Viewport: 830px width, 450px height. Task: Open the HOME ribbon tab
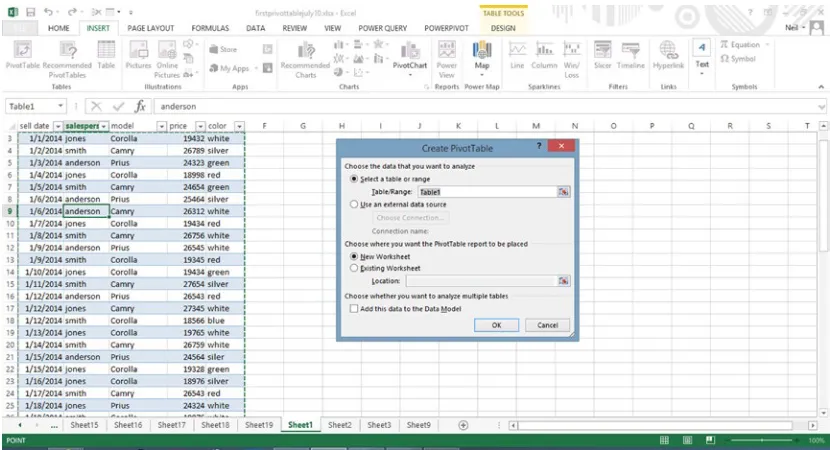coord(58,28)
